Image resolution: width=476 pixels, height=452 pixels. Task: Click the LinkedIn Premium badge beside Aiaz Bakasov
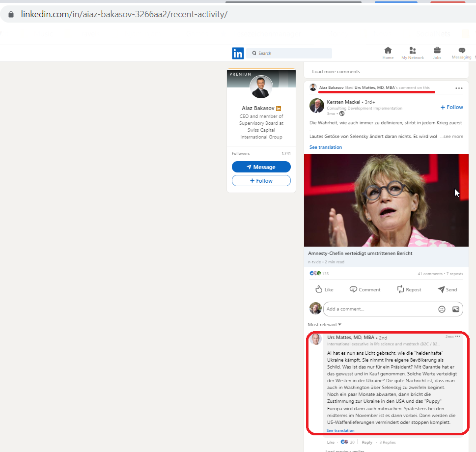coord(279,109)
